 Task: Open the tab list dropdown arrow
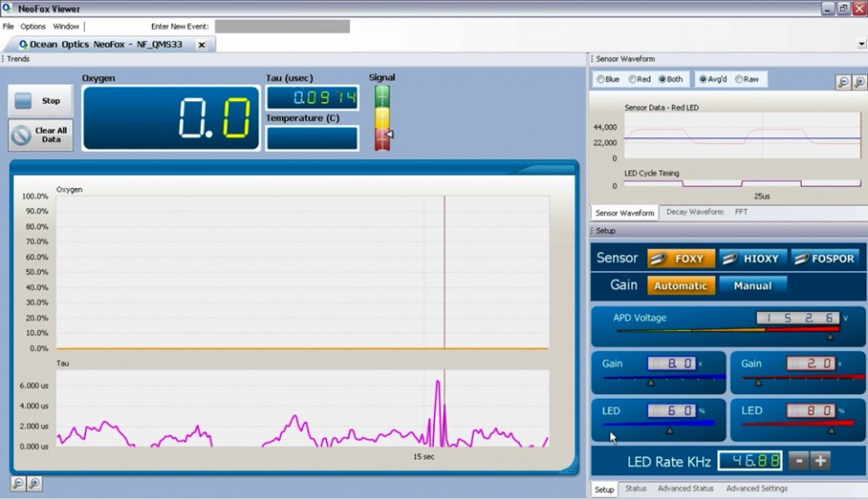click(x=862, y=43)
